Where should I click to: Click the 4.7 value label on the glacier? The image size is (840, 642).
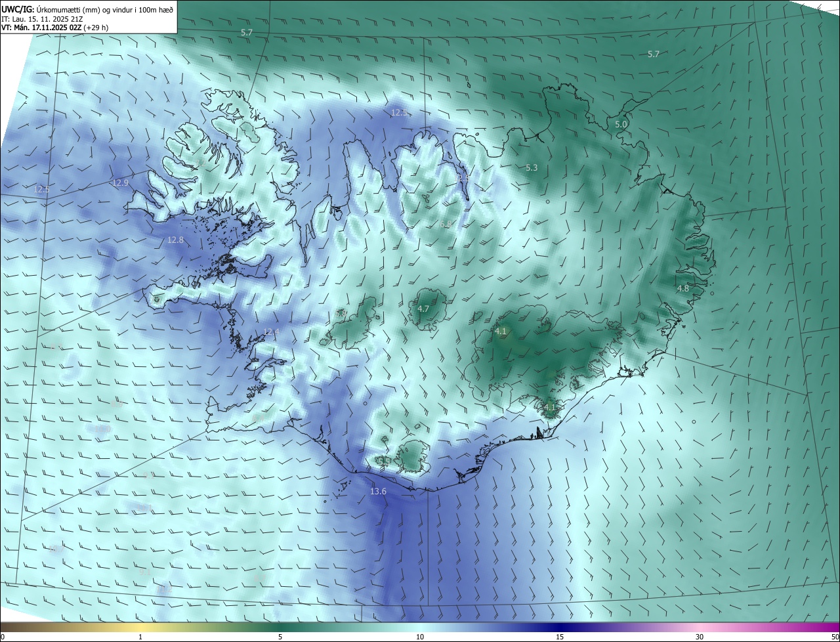(423, 309)
